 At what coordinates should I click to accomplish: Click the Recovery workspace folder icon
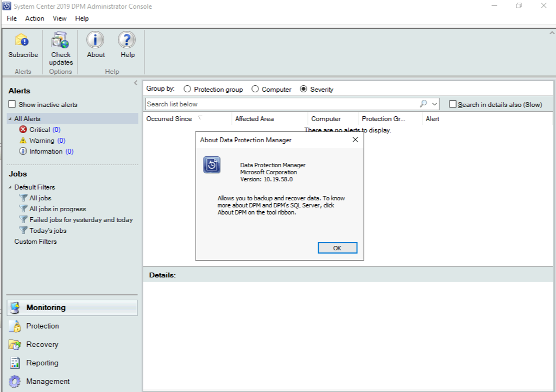point(15,345)
